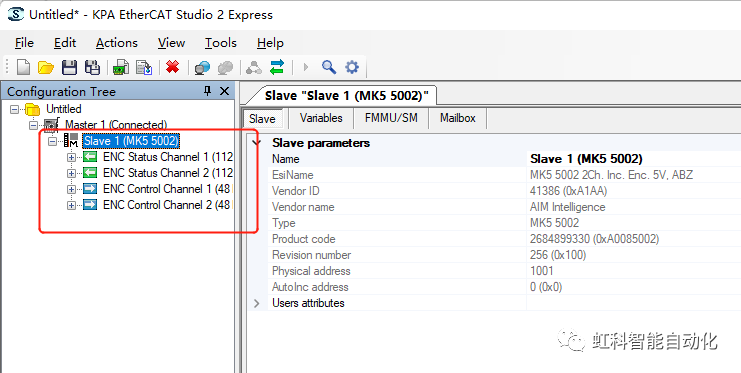This screenshot has height=373, width=741.
Task: Click ENC Control Channel 1 blue arrow icon
Action: 90,189
